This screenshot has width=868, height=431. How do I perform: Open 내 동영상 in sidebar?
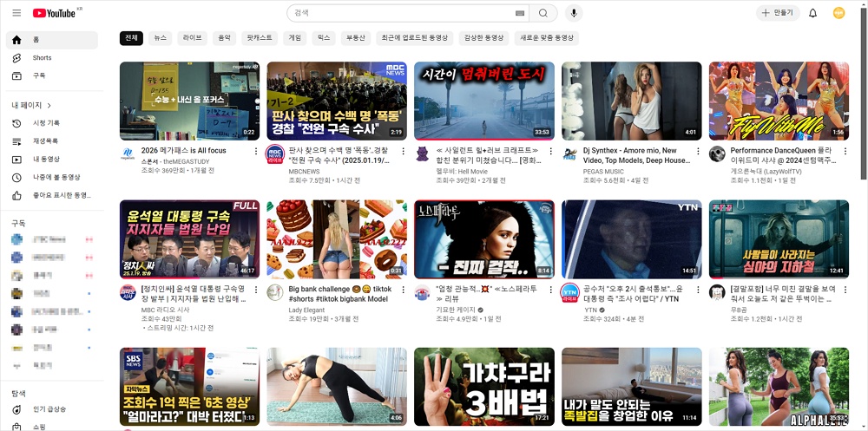52,160
